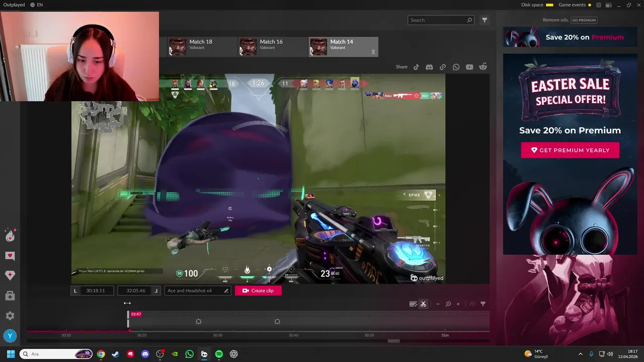Open the Match 18 tab
This screenshot has width=644, height=362.
coord(201,46)
